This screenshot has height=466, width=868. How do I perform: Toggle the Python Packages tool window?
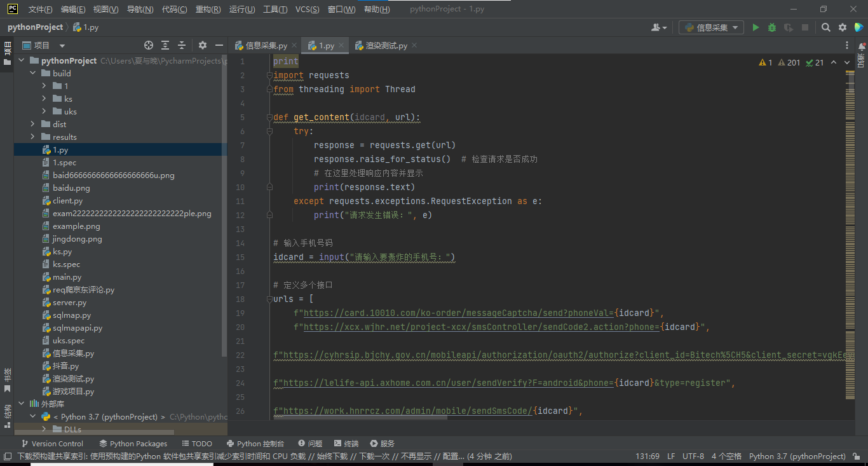(133, 443)
